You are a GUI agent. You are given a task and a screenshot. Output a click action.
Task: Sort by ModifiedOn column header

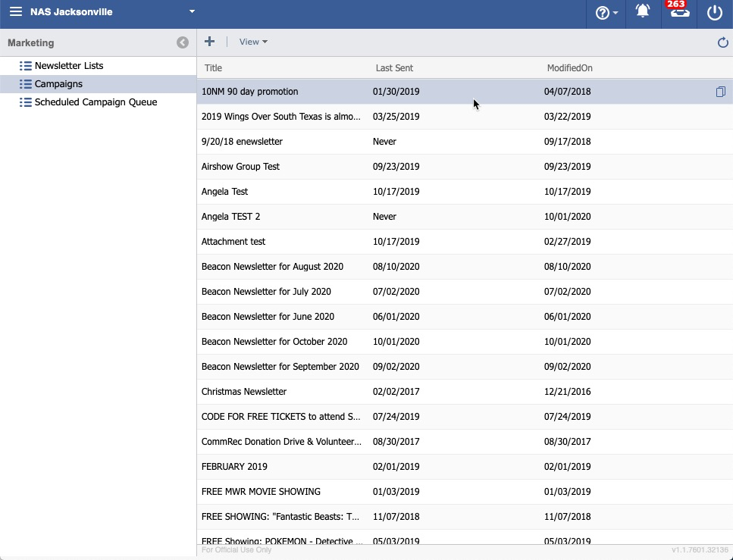569,68
